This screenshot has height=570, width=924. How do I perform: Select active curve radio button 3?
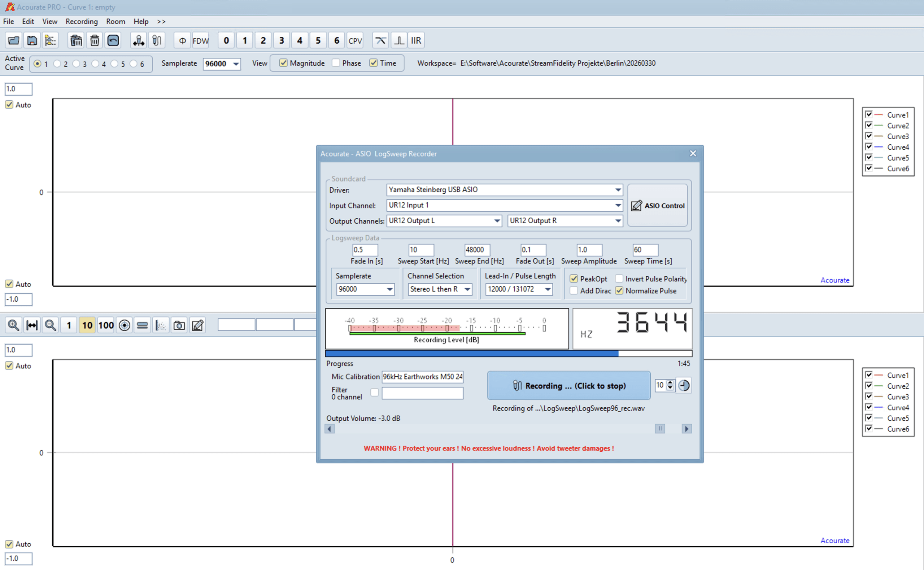point(76,64)
